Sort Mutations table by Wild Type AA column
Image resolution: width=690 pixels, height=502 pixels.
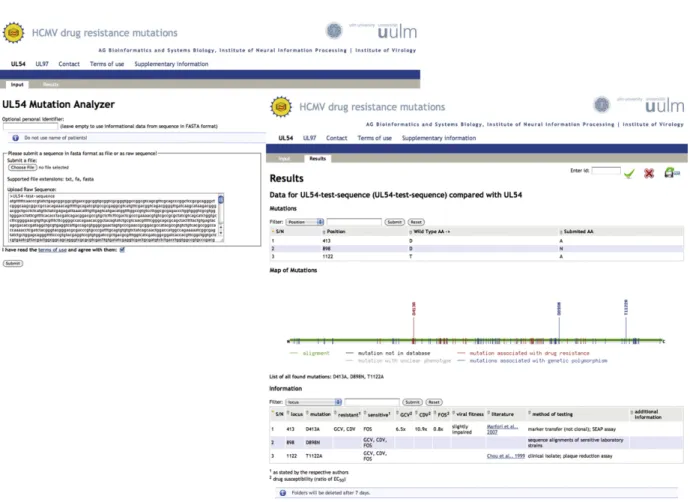[429, 231]
